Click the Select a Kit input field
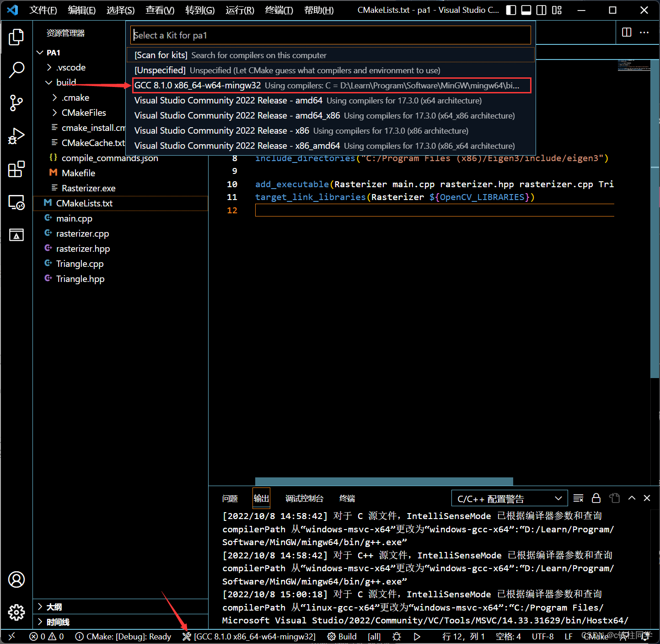This screenshot has width=660, height=644. pyautogui.click(x=331, y=35)
